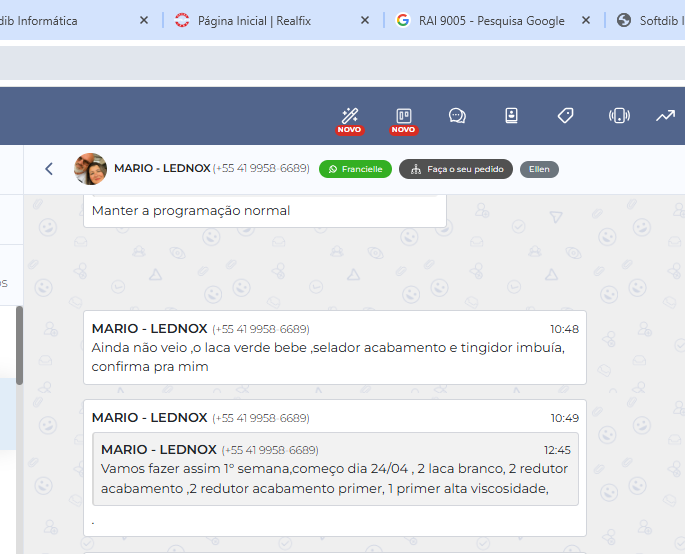Click the 'Faça o seu pedido' button

456,169
